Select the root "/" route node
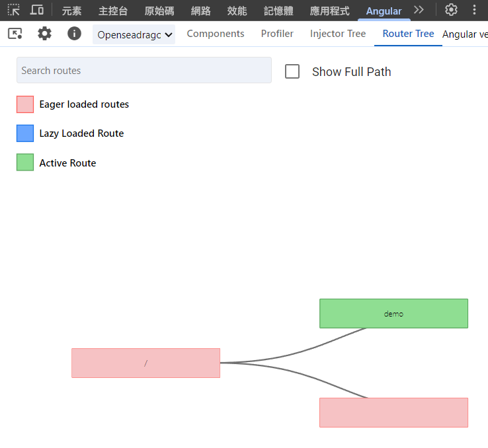Viewport: 488px width, 448px height. (145, 363)
